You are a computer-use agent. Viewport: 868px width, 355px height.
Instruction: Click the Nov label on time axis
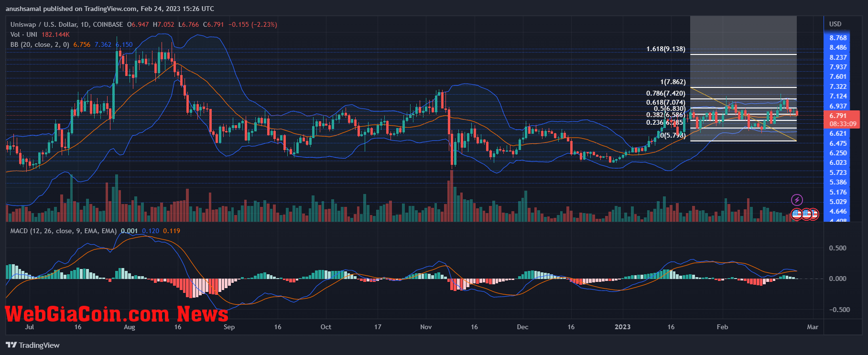(425, 327)
